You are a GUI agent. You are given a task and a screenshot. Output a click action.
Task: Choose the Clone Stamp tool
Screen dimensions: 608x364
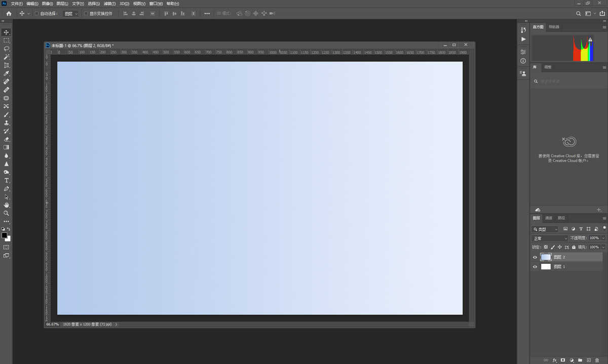[x=7, y=123]
